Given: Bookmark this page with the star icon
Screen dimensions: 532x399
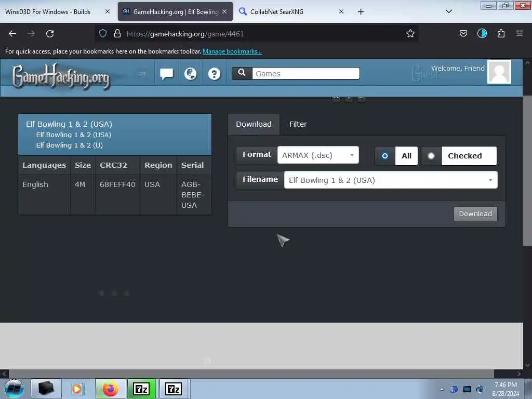Looking at the screenshot, I should pyautogui.click(x=410, y=33).
